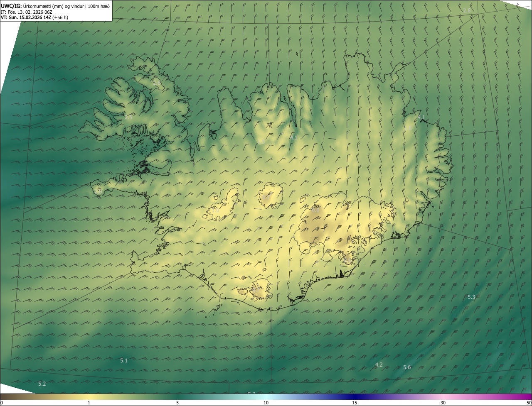Click the '0' tick on the color scale
532x406 pixels.
coord(2,403)
